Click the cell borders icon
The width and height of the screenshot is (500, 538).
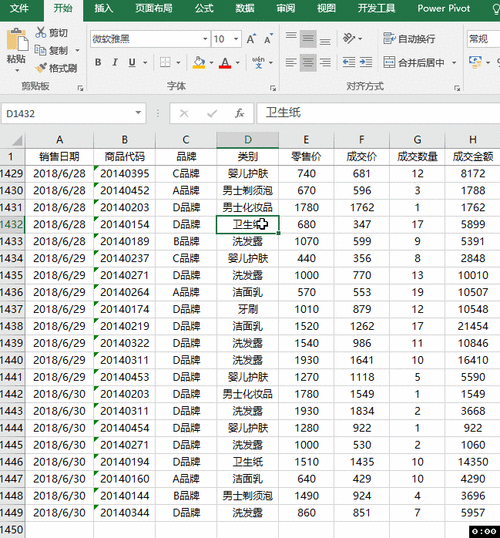point(165,62)
